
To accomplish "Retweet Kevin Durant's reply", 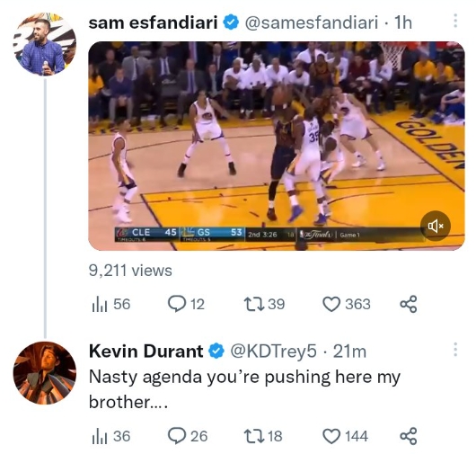I will [x=263, y=436].
